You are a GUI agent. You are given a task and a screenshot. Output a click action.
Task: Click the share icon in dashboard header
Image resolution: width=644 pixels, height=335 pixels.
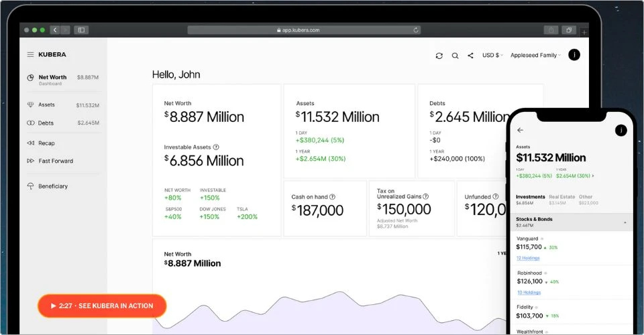click(470, 56)
